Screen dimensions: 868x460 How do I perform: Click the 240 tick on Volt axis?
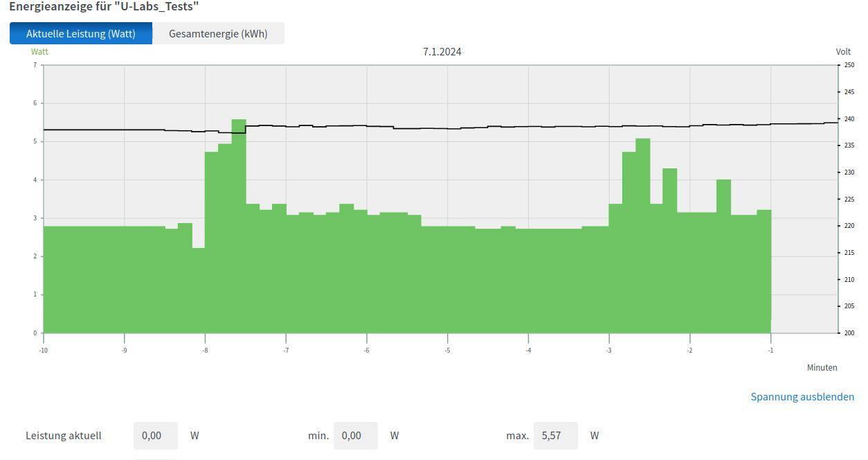pyautogui.click(x=849, y=119)
